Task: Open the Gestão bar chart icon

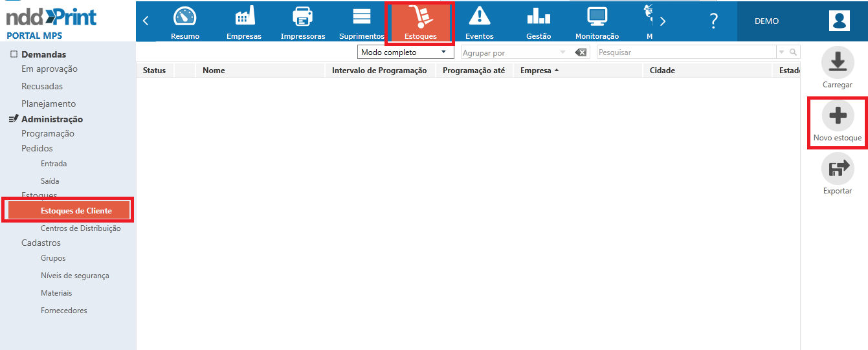Action: pyautogui.click(x=539, y=17)
